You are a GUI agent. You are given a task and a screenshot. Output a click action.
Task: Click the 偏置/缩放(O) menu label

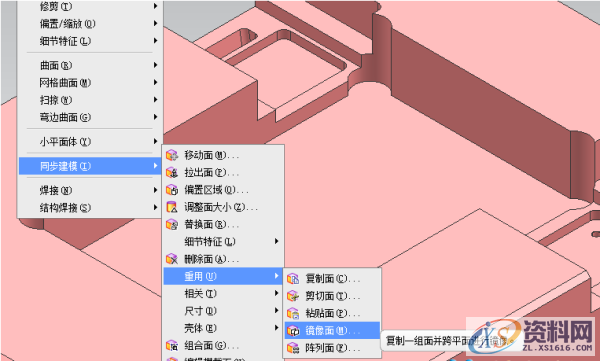pyautogui.click(x=68, y=24)
